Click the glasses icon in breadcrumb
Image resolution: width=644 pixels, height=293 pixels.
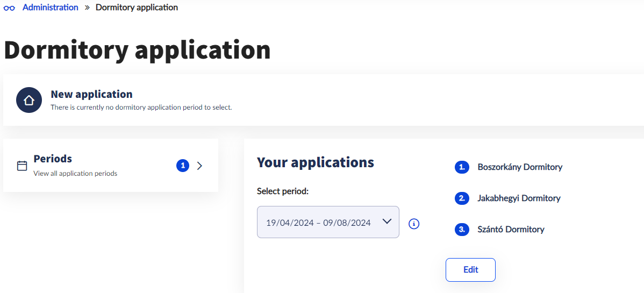tap(9, 8)
